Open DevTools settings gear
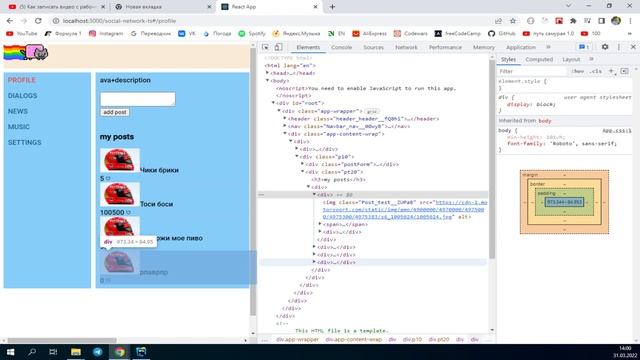This screenshot has width=640, height=360. pos(605,47)
